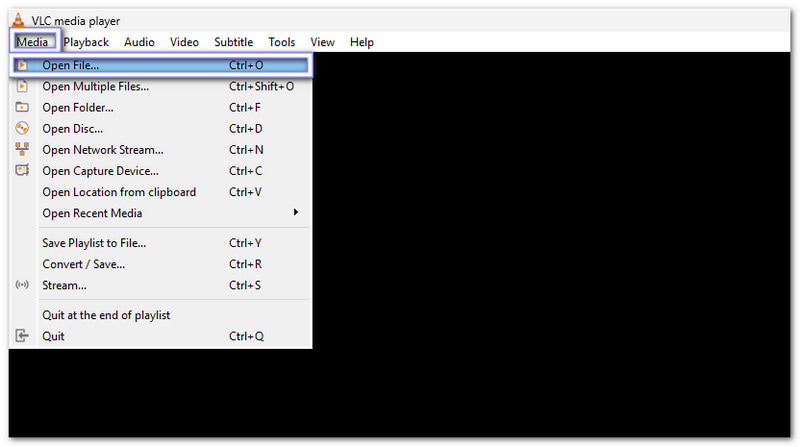Open the Subtitle menu

coord(234,42)
